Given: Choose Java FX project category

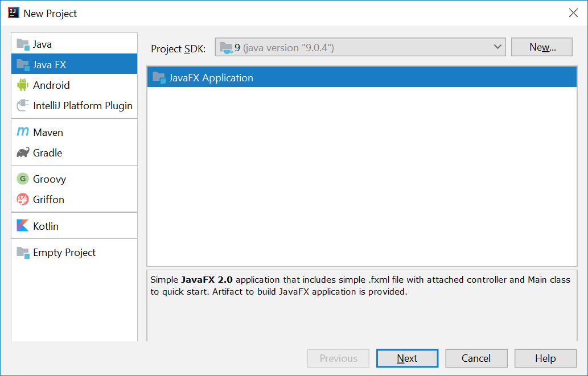Looking at the screenshot, I should click(x=50, y=64).
